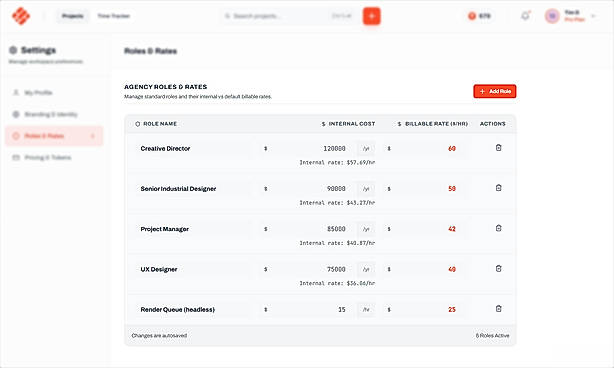Toggle Senior Industrial Designer cost unit /yr
The image size is (614, 368).
366,189
